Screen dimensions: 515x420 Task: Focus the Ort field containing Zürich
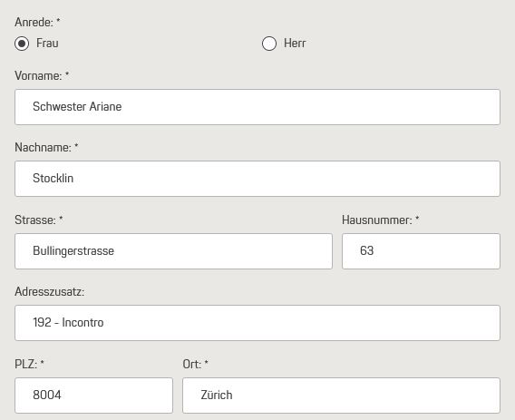tap(341, 396)
